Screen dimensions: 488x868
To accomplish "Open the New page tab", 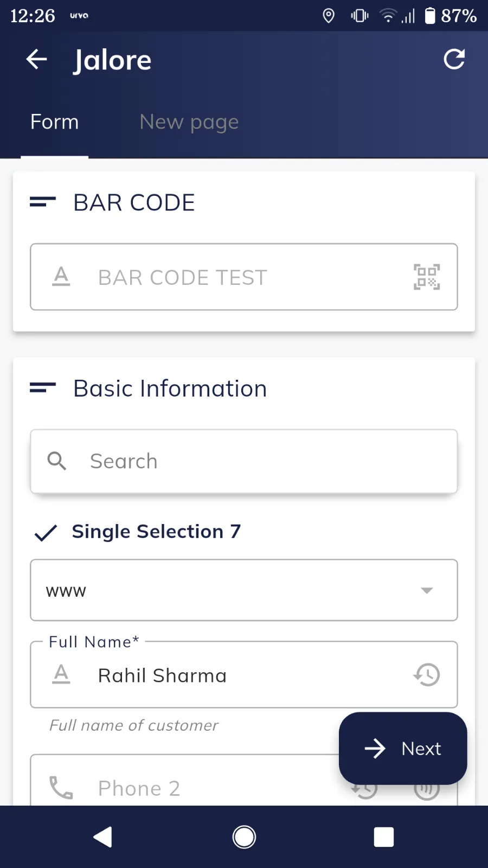I will click(189, 122).
